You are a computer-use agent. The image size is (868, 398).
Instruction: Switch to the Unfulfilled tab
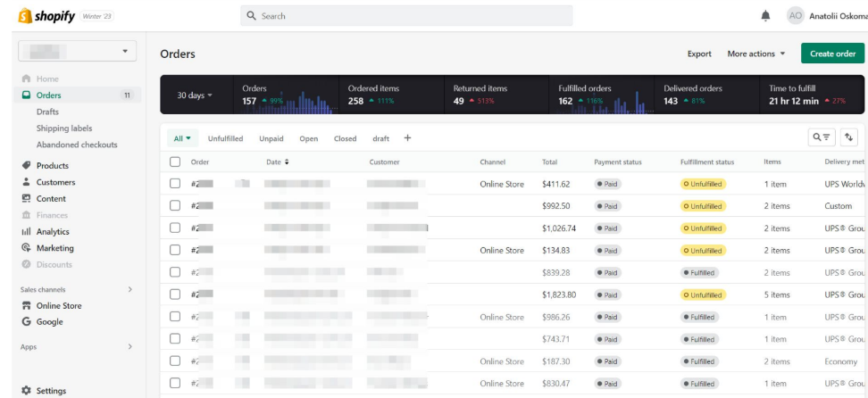pyautogui.click(x=225, y=138)
